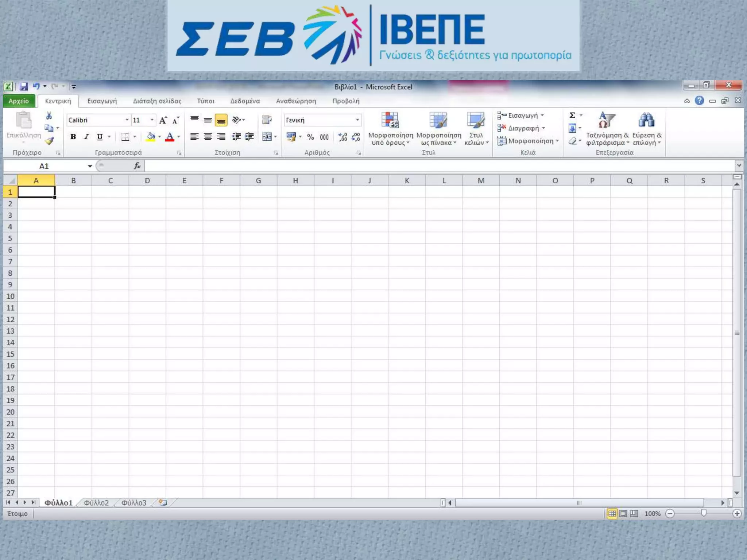Click the Percent style icon
The image size is (747, 560).
tap(310, 137)
